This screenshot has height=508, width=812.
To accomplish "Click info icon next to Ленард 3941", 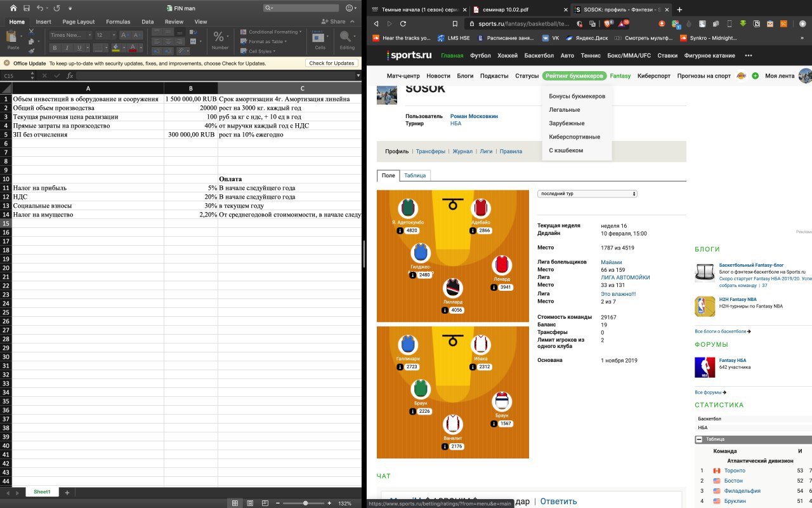I will tap(494, 287).
